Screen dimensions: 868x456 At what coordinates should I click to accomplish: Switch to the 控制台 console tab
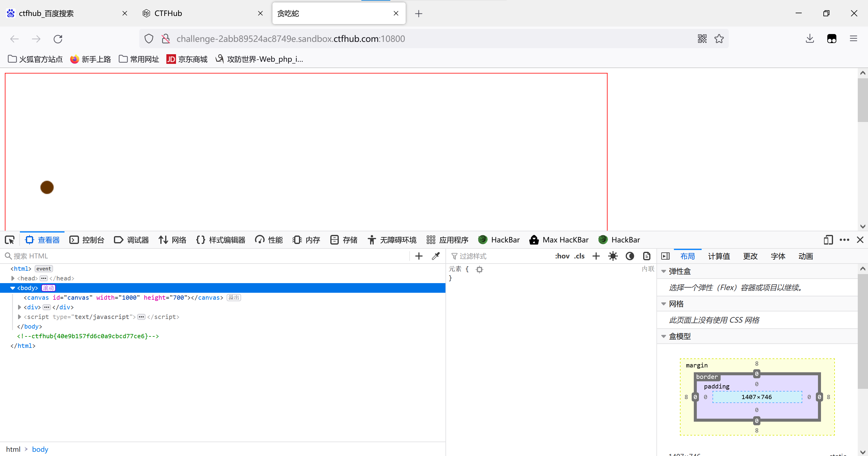click(87, 240)
